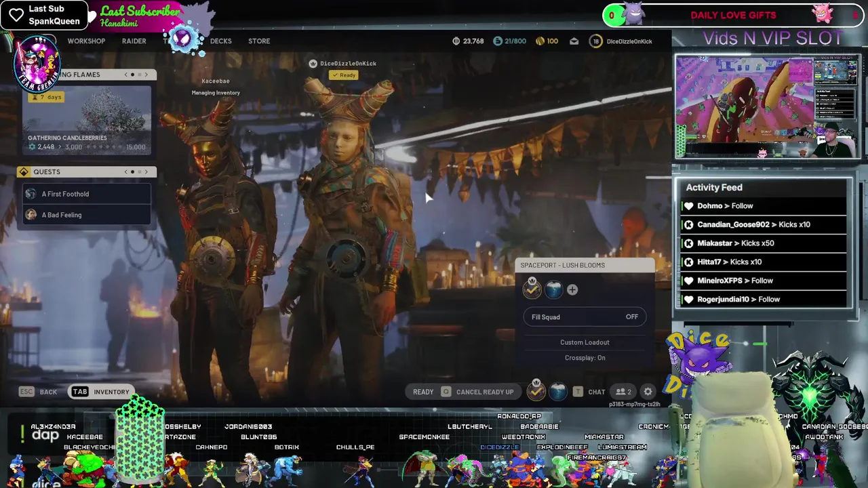Click the streamer webcam preview thumbnail
This screenshot has width=868, height=488.
click(x=768, y=108)
